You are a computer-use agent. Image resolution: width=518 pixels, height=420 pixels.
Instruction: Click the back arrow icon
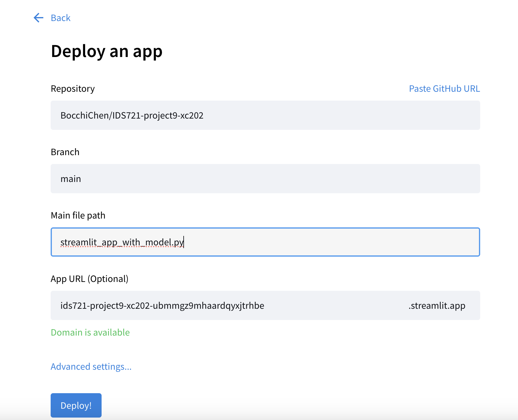point(38,18)
